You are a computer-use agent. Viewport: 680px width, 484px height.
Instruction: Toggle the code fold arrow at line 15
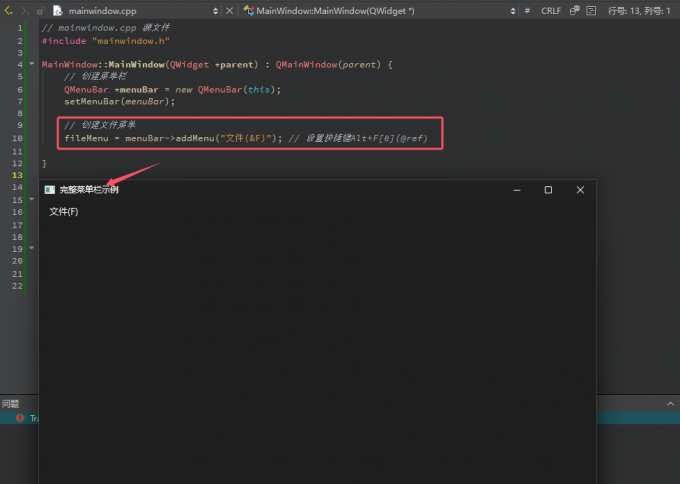tap(31, 199)
